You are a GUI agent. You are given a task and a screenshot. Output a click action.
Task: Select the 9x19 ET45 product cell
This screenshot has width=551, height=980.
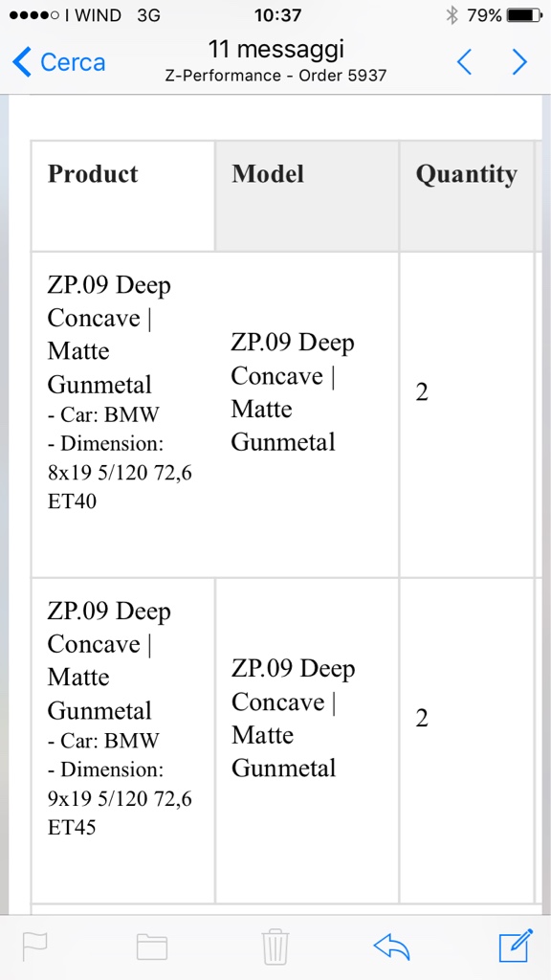click(x=123, y=741)
